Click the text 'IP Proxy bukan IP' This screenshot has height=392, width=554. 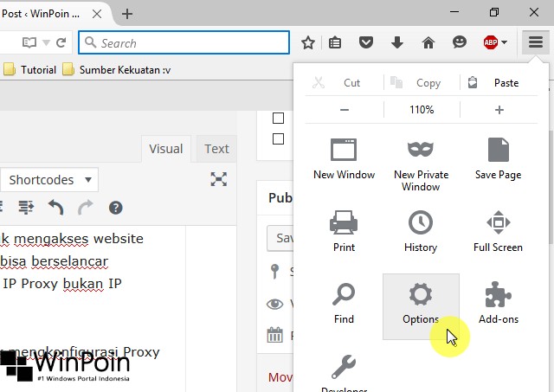click(62, 284)
